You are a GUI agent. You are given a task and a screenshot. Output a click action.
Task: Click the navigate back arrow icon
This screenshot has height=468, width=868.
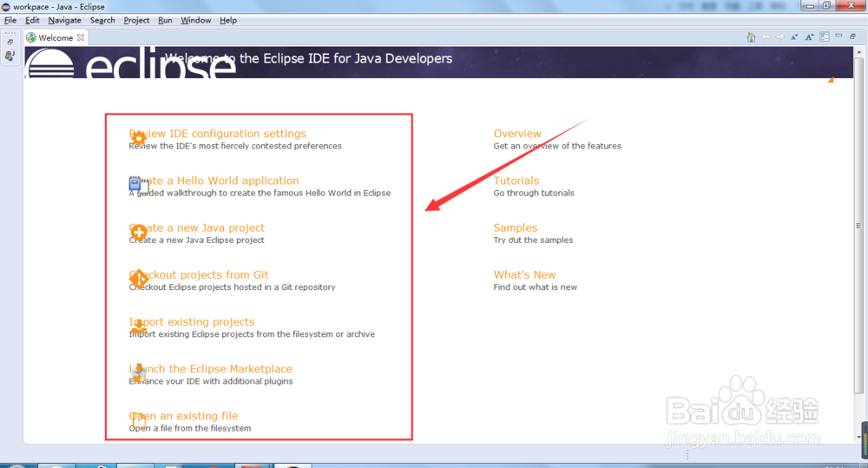pos(766,37)
